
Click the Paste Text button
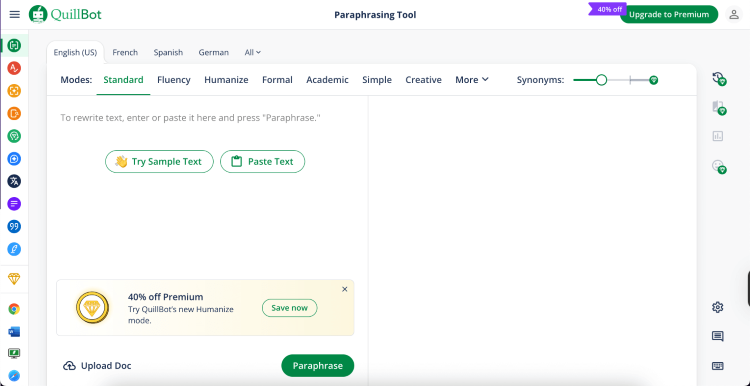click(262, 162)
